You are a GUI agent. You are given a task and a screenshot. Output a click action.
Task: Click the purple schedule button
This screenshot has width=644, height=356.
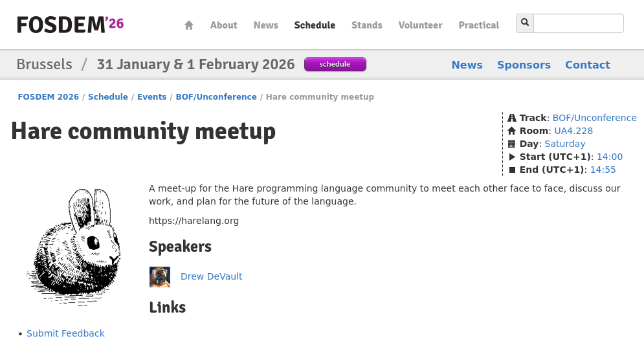pos(335,64)
